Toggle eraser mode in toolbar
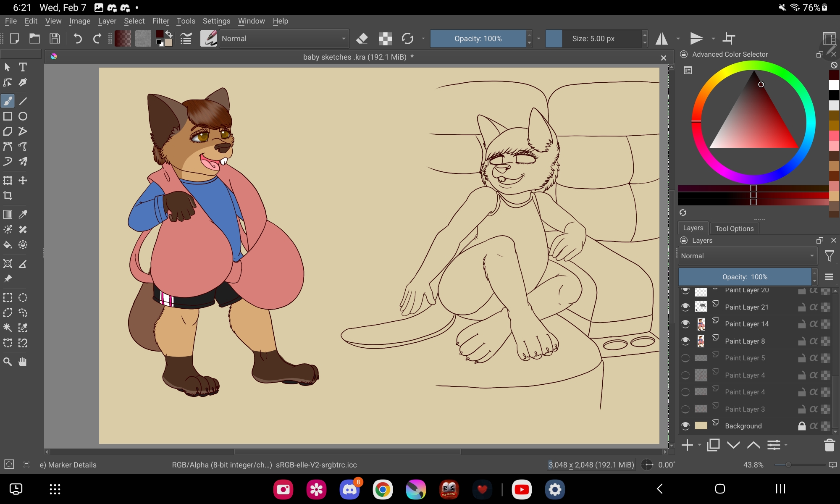 pos(362,39)
